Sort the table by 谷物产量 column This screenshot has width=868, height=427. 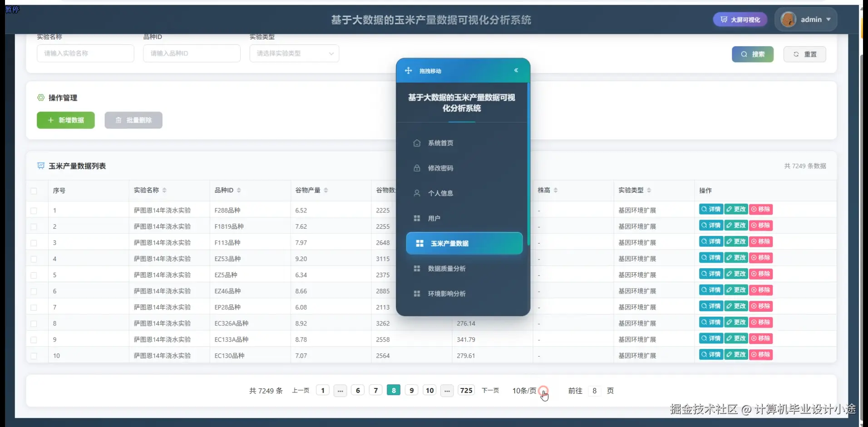coord(327,190)
